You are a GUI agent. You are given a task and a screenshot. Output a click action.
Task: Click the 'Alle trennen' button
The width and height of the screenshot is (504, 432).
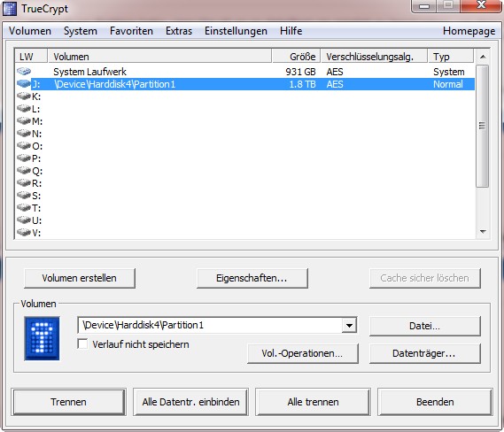click(x=313, y=402)
